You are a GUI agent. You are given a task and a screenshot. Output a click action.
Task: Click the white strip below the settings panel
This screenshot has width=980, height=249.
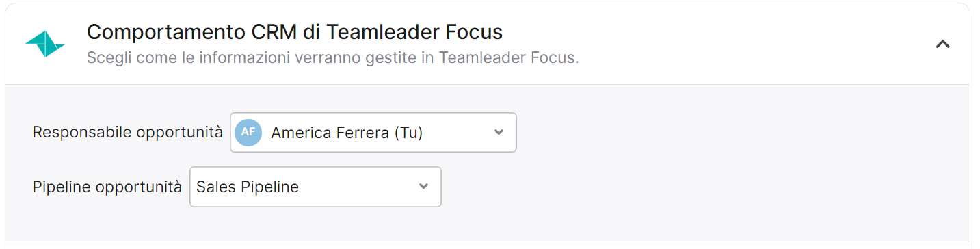pyautogui.click(x=488, y=245)
